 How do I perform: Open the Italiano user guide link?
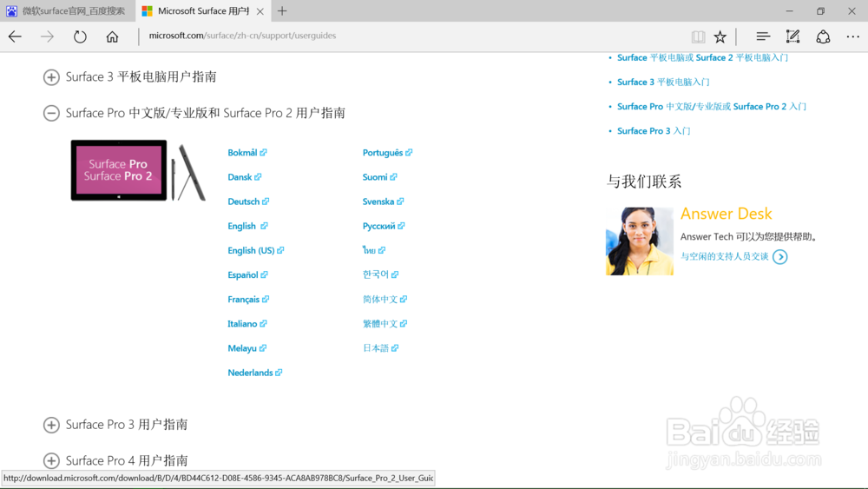pos(247,323)
